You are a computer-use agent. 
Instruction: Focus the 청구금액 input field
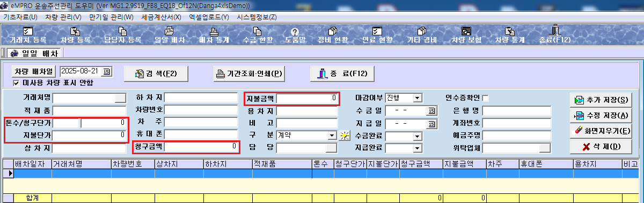click(201, 146)
